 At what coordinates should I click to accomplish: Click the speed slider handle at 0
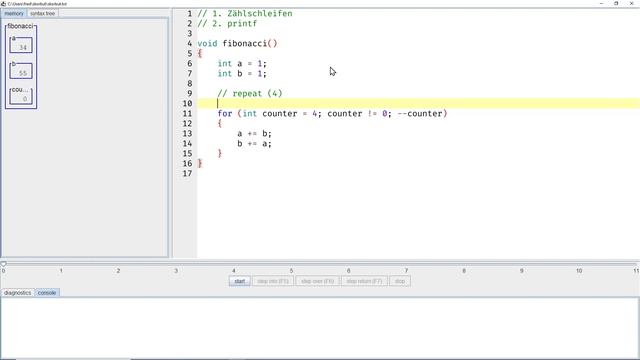click(x=3, y=264)
